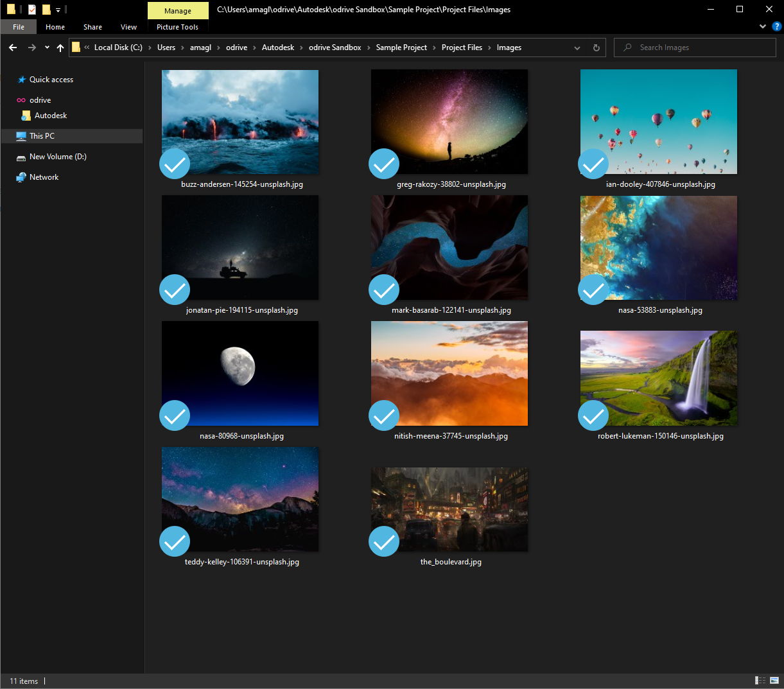The width and height of the screenshot is (784, 689).
Task: Click odrive sync checkmark on buzz-andersen image
Action: pos(175,164)
